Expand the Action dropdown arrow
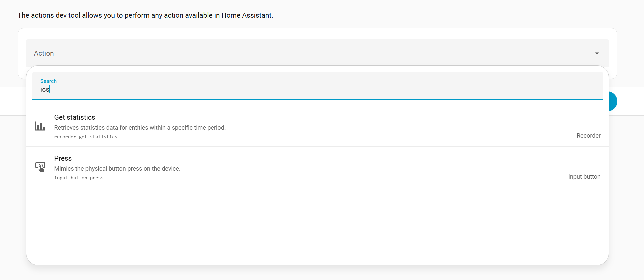This screenshot has width=644, height=280. pos(597,53)
